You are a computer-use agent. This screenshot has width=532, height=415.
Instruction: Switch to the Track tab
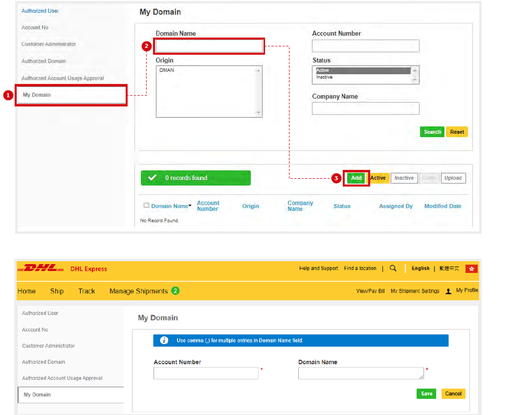click(86, 291)
